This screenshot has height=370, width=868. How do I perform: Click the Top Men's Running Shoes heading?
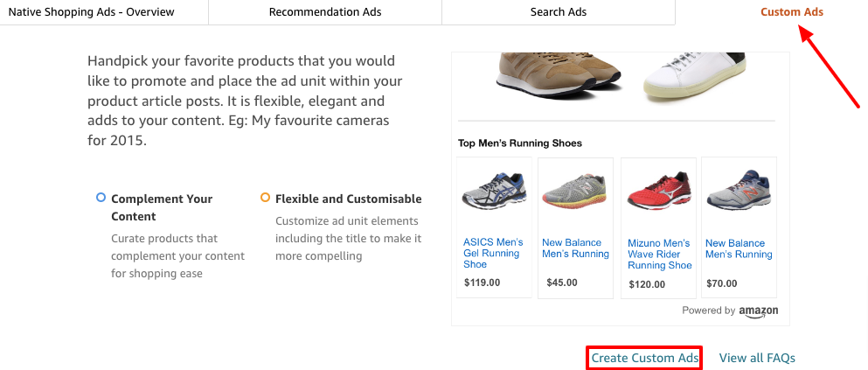pos(519,143)
